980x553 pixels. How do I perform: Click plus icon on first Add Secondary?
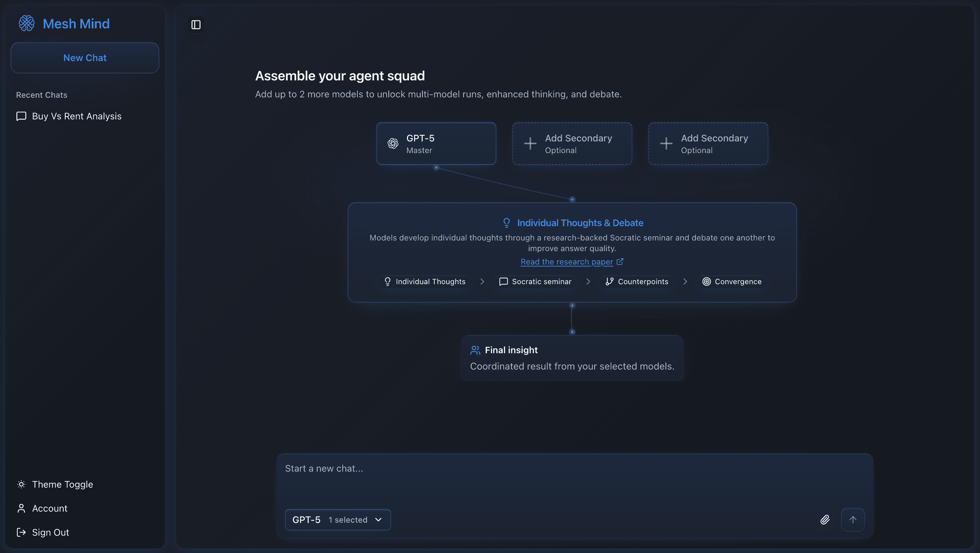click(x=530, y=143)
